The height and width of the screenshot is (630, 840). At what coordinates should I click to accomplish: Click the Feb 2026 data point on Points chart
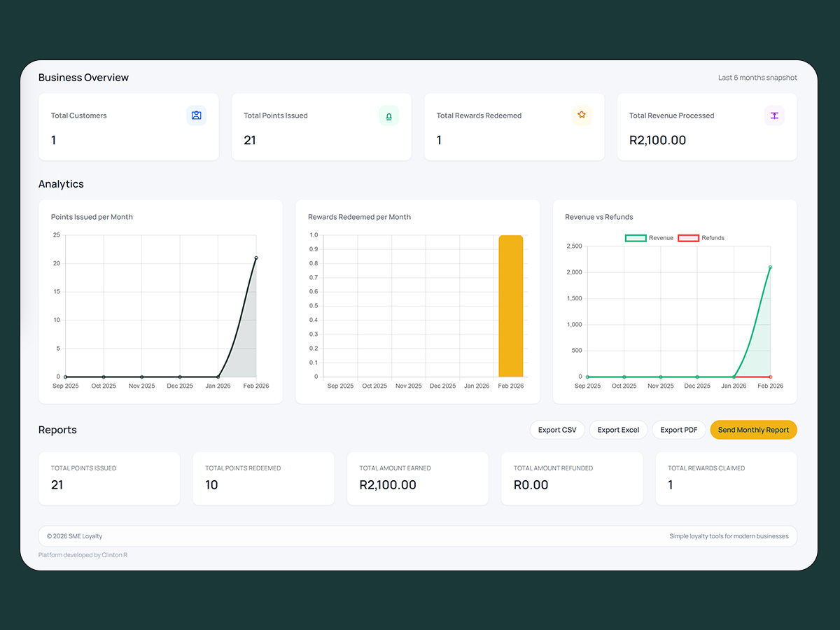255,258
